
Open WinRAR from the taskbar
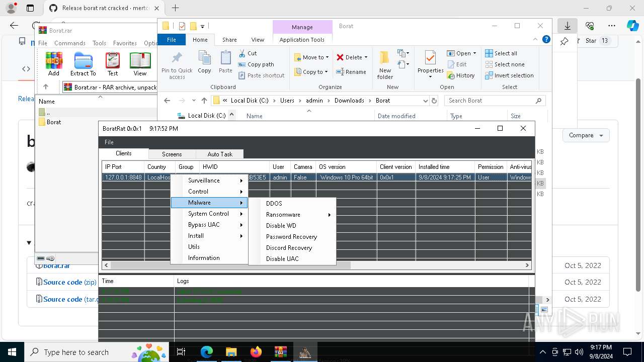[x=280, y=352]
